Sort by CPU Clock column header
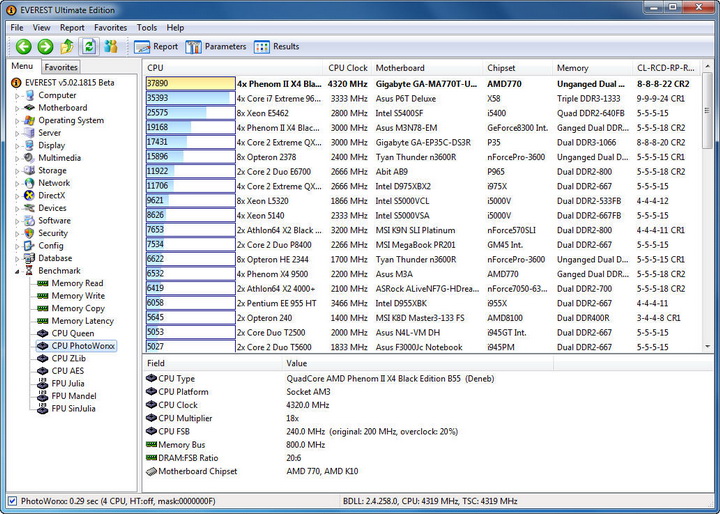 pos(348,68)
